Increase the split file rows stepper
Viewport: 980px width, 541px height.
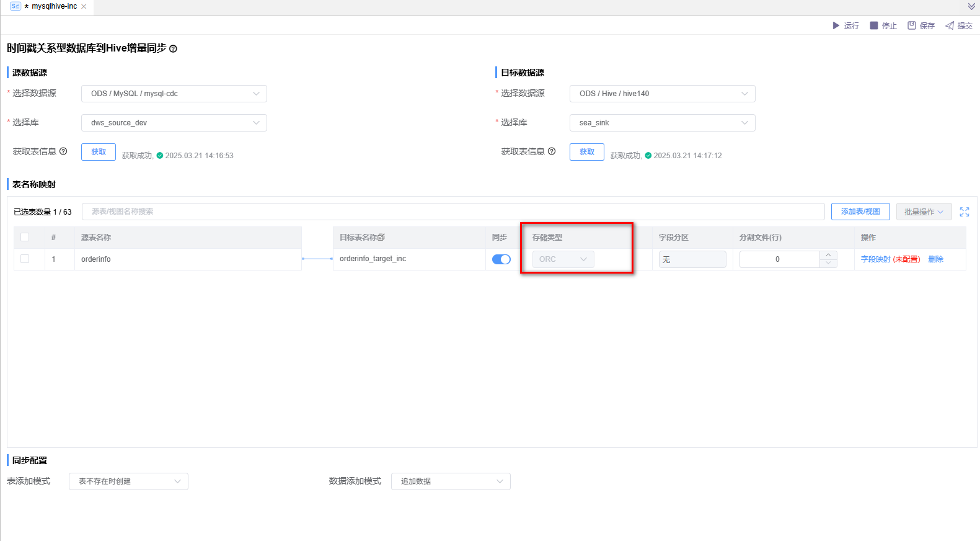point(829,255)
